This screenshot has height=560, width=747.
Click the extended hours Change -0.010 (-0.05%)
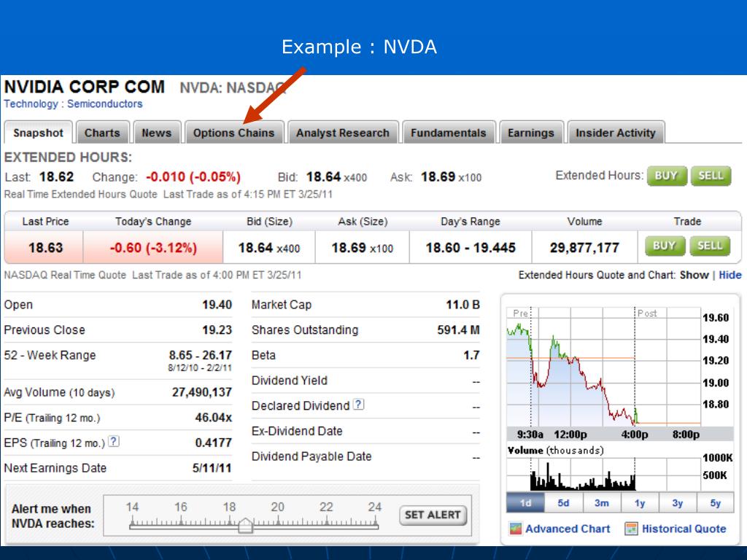(x=193, y=176)
